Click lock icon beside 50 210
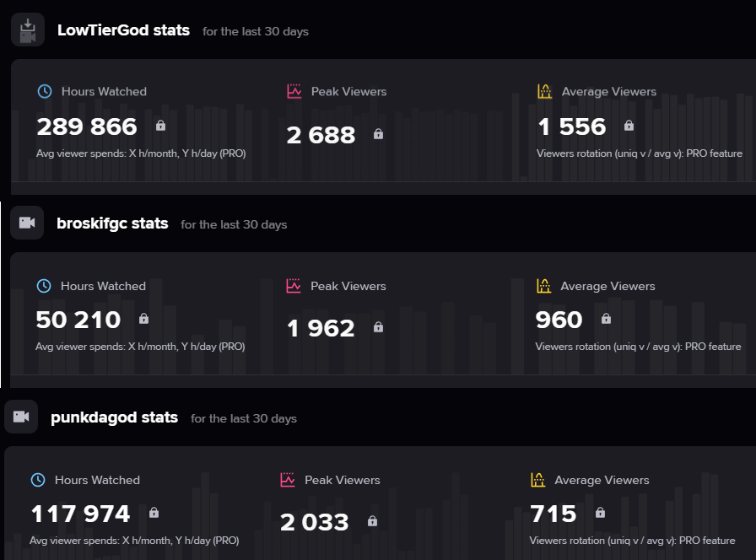Screen dimensions: 756x560 pos(143,319)
